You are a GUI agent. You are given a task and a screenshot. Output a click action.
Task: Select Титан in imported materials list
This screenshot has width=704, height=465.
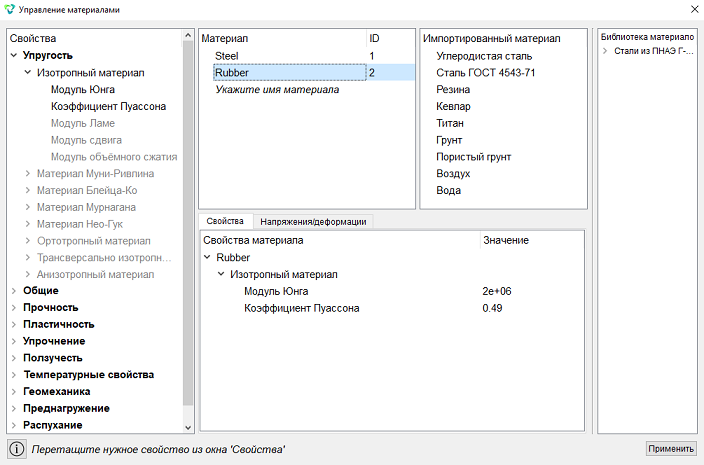449,123
